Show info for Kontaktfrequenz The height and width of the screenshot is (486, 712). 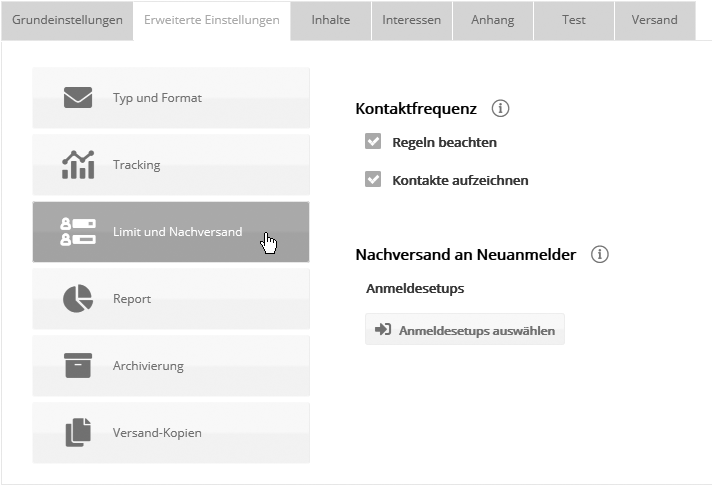click(501, 108)
